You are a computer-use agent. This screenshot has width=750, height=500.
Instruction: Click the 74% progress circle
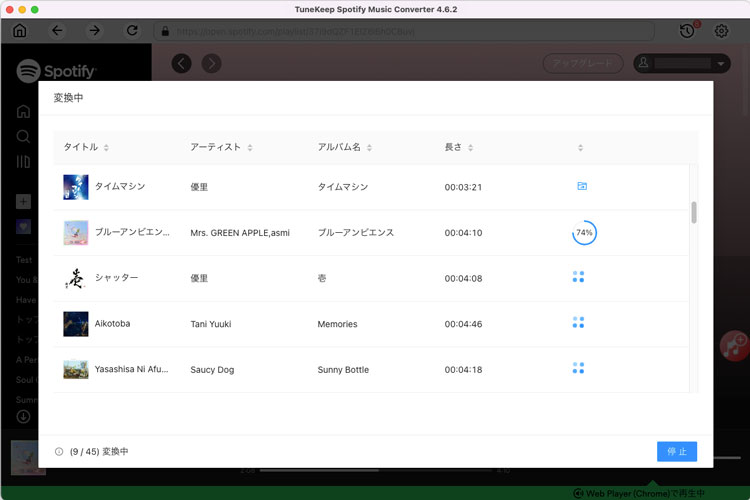tap(584, 233)
